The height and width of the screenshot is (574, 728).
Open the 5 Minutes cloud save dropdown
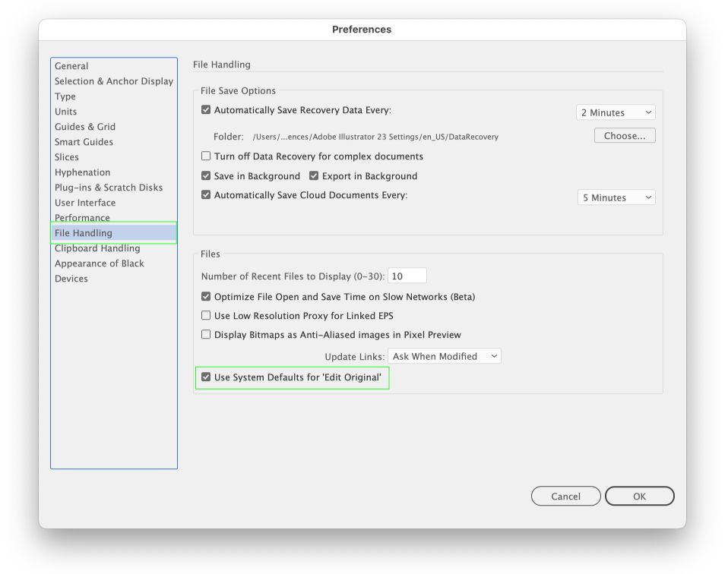(616, 197)
